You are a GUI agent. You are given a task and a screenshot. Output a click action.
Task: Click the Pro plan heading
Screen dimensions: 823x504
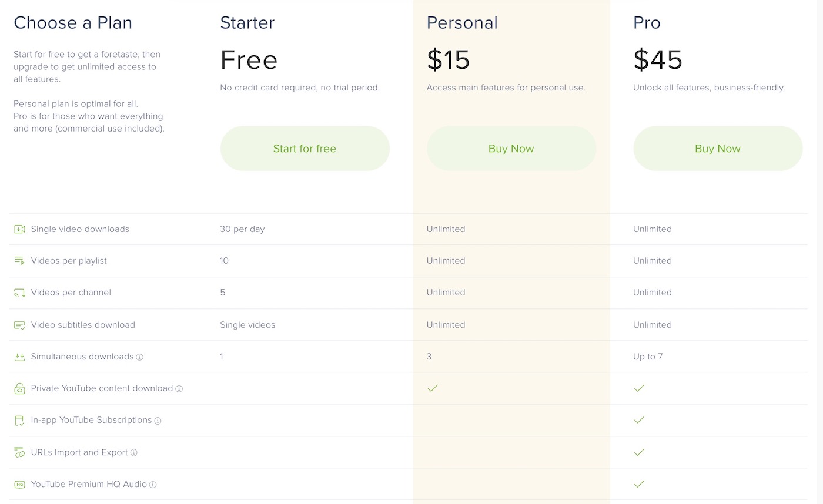click(x=647, y=23)
